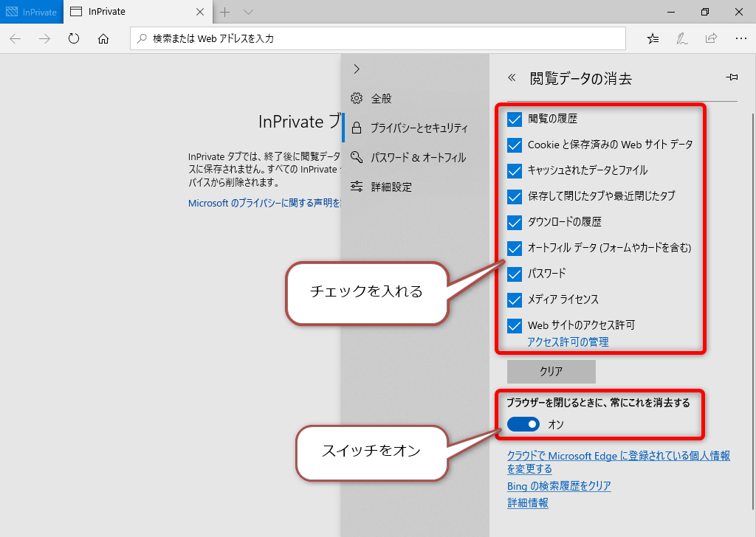The image size is (756, 537).
Task: Toggle オートフィル データ checkbox
Action: 515,249
